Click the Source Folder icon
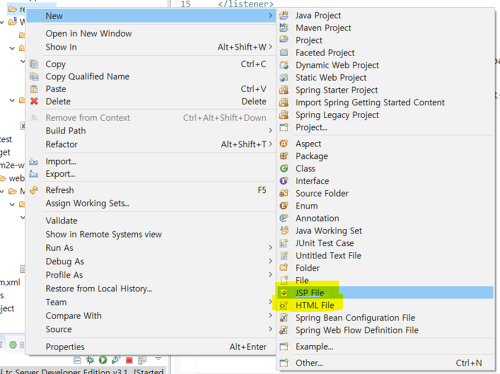The width and height of the screenshot is (500, 374). (x=284, y=193)
